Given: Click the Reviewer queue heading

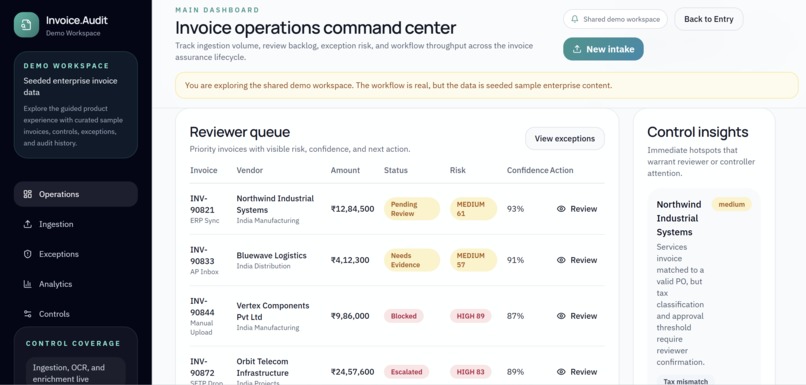Looking at the screenshot, I should click(x=240, y=132).
